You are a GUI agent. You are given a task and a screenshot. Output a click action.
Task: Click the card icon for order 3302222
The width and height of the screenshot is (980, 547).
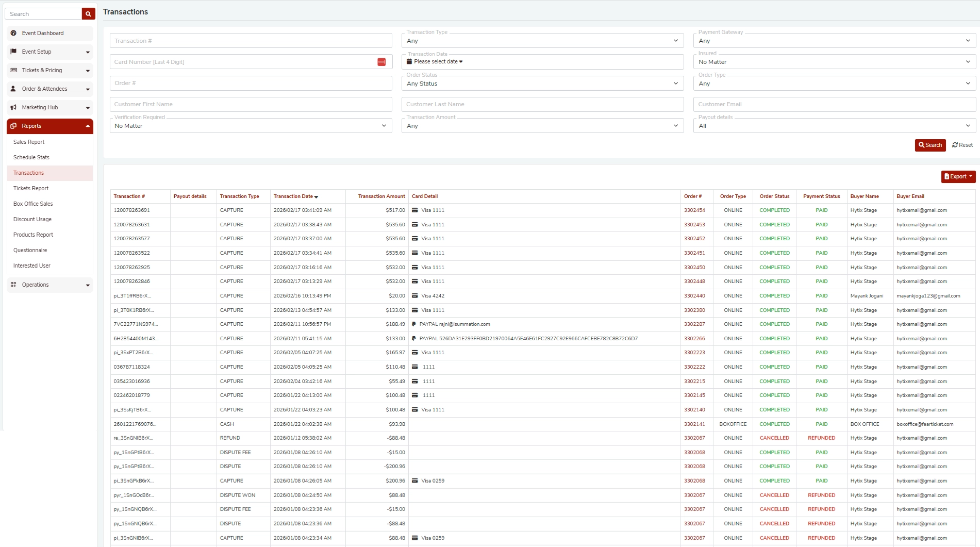414,367
